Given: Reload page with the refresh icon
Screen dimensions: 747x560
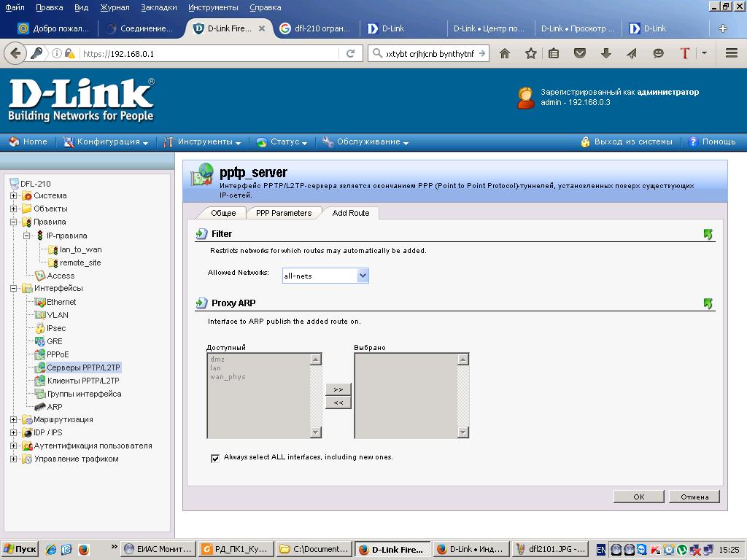Looking at the screenshot, I should pos(350,53).
